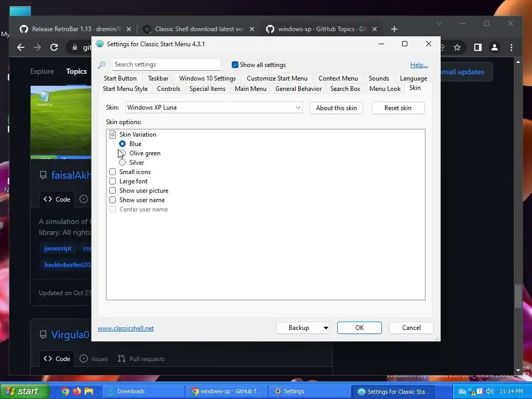532x399 pixels.
Task: Click the javascript topic tag
Action: point(58,248)
